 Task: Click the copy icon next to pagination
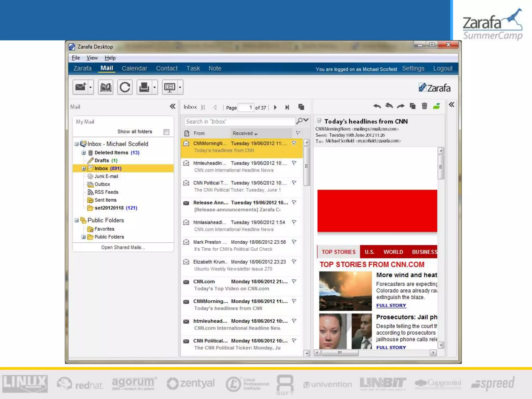301,107
